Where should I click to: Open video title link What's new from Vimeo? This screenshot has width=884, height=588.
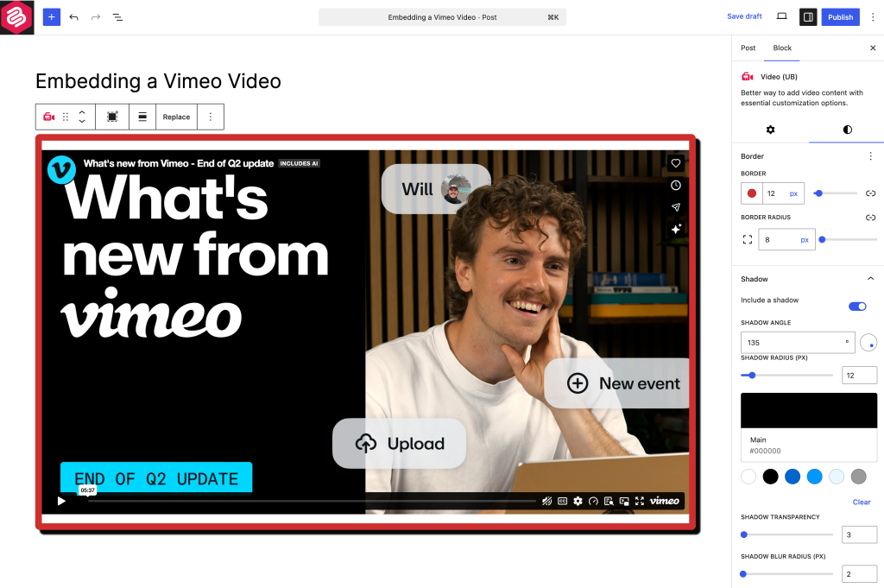[x=179, y=163]
